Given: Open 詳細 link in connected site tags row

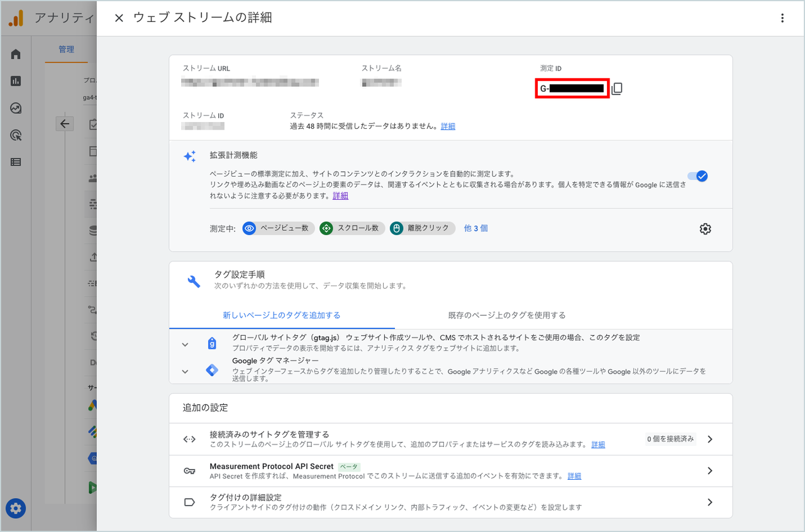Looking at the screenshot, I should pyautogui.click(x=598, y=445).
